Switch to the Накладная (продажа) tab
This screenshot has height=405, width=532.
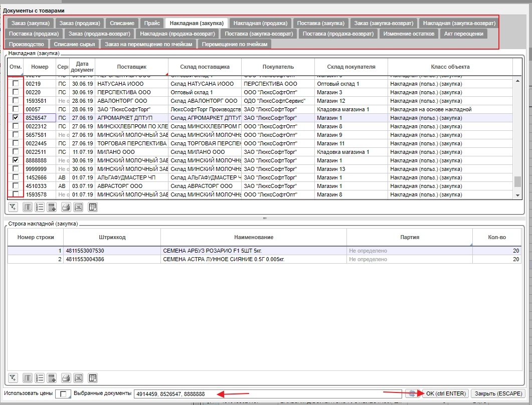(261, 23)
